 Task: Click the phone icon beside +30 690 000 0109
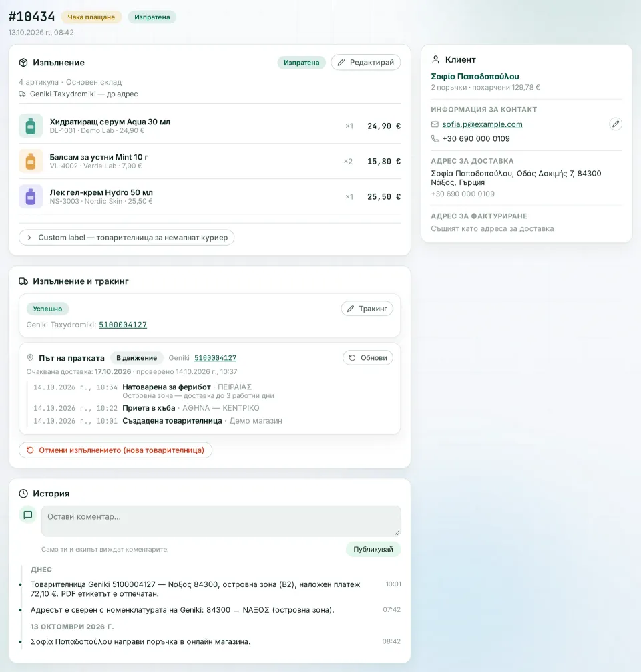coord(435,138)
